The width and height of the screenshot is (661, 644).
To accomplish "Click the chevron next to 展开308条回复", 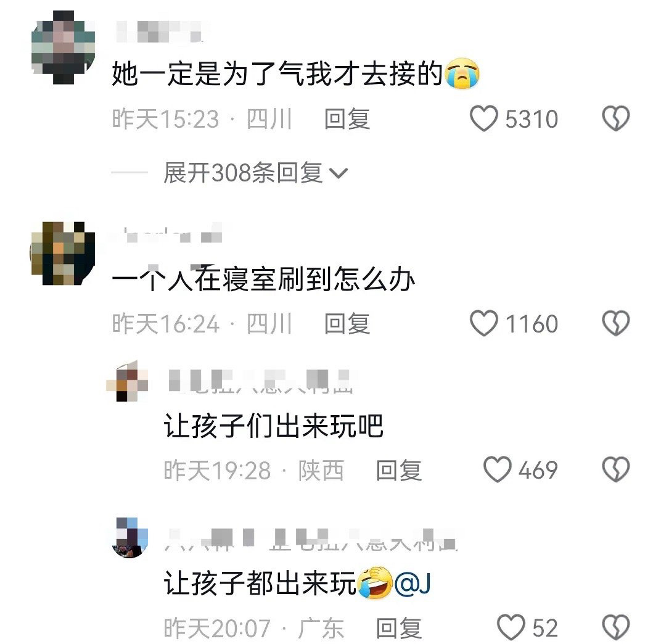I will pos(338,173).
